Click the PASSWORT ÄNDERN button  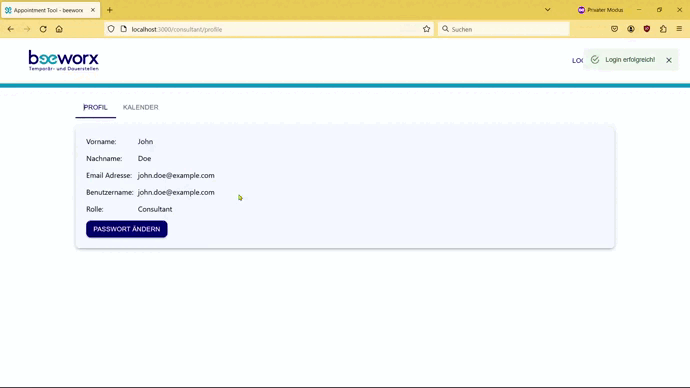[127, 229]
